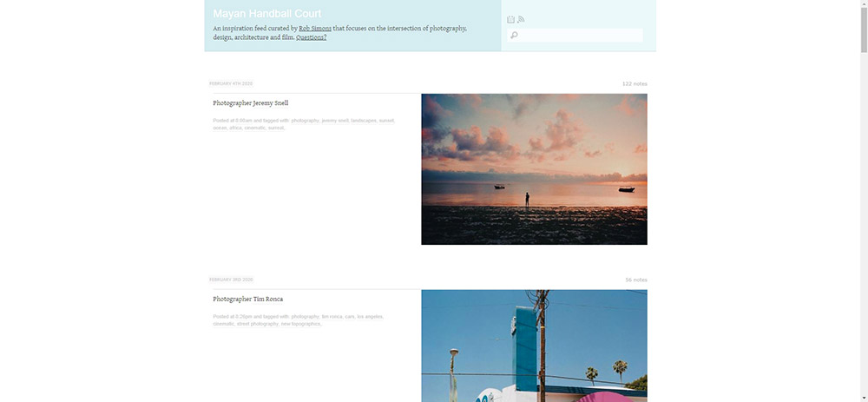Viewport: 868px width, 402px height.
Task: View the 122 notes link
Action: (635, 83)
